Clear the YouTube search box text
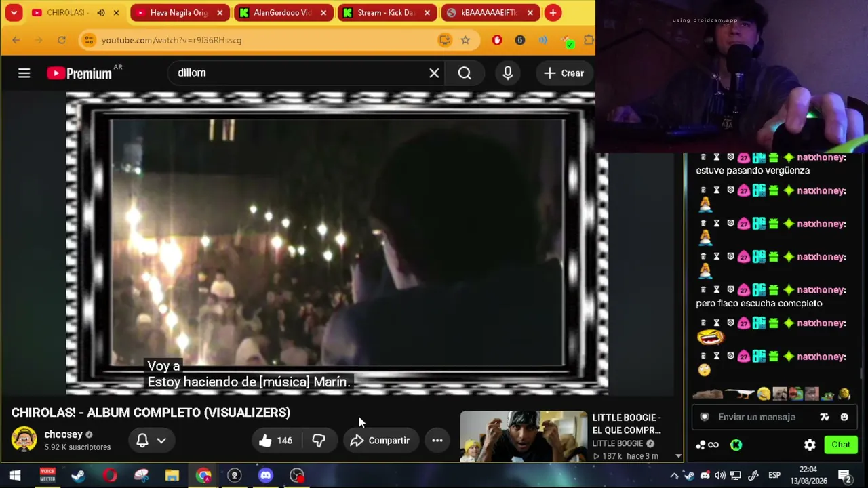The image size is (868, 488). click(x=434, y=73)
